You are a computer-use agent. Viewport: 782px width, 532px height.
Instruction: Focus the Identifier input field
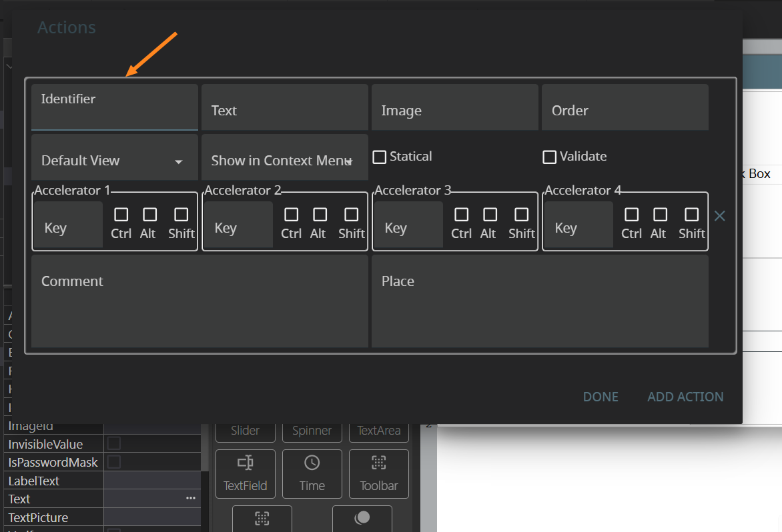coord(114,113)
